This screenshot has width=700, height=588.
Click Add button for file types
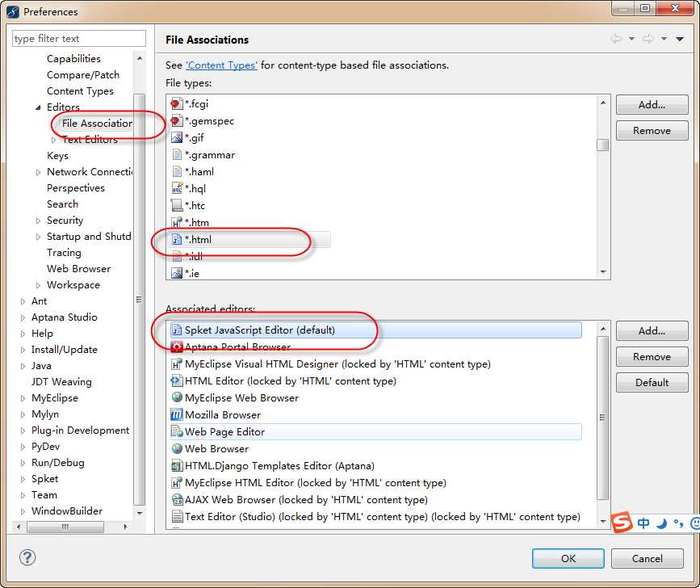(x=652, y=105)
